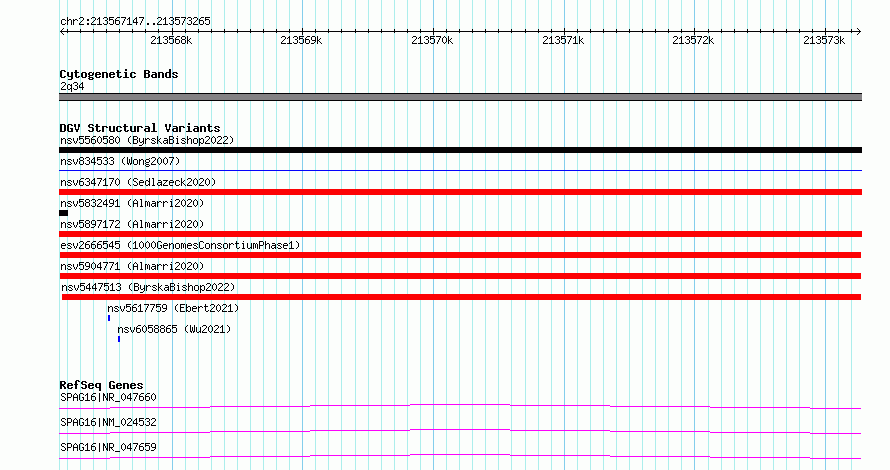The height and width of the screenshot is (470, 890).
Task: Click the 213568k ruler tick label
Action: [171, 40]
